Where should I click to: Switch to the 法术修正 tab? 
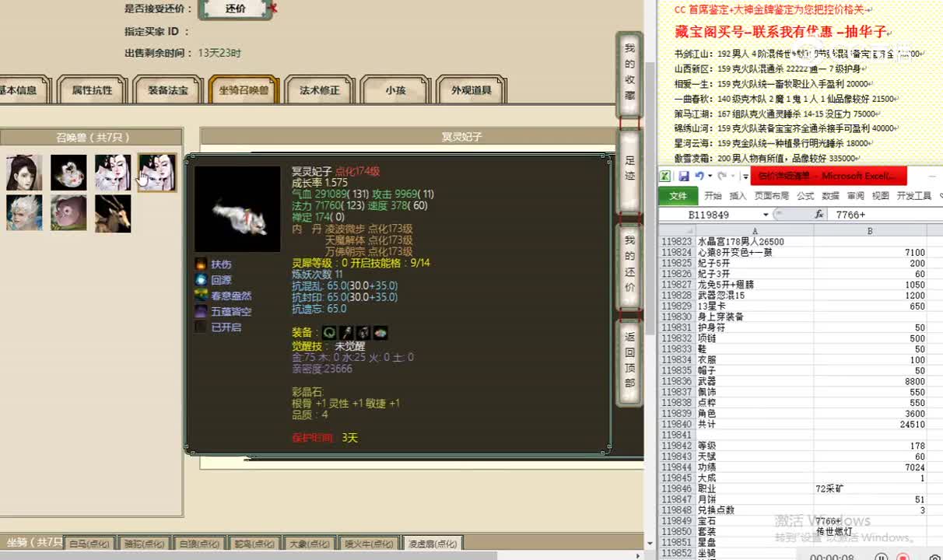click(x=319, y=89)
